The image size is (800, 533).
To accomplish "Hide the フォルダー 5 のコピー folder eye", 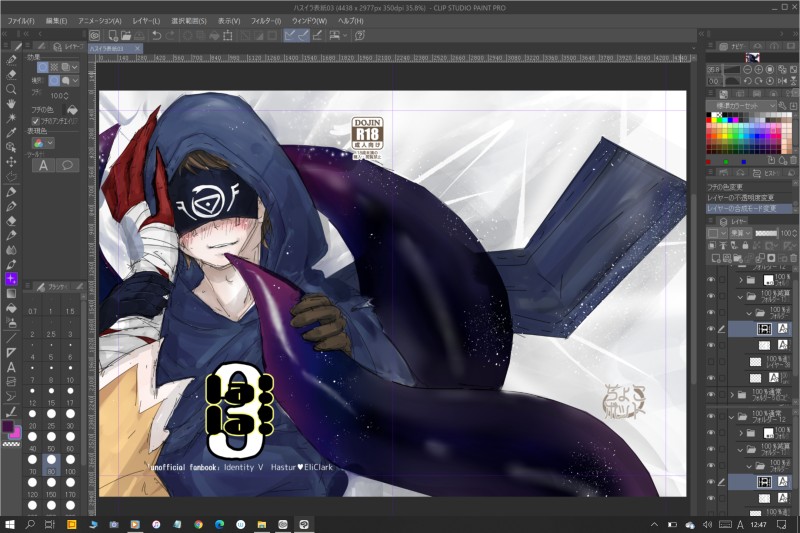I will pos(711,395).
